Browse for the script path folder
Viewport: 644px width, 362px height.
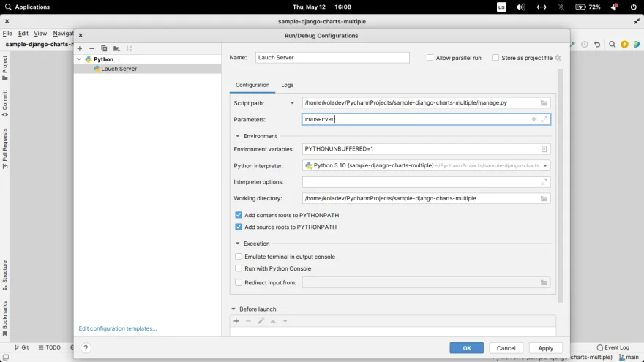click(x=544, y=102)
